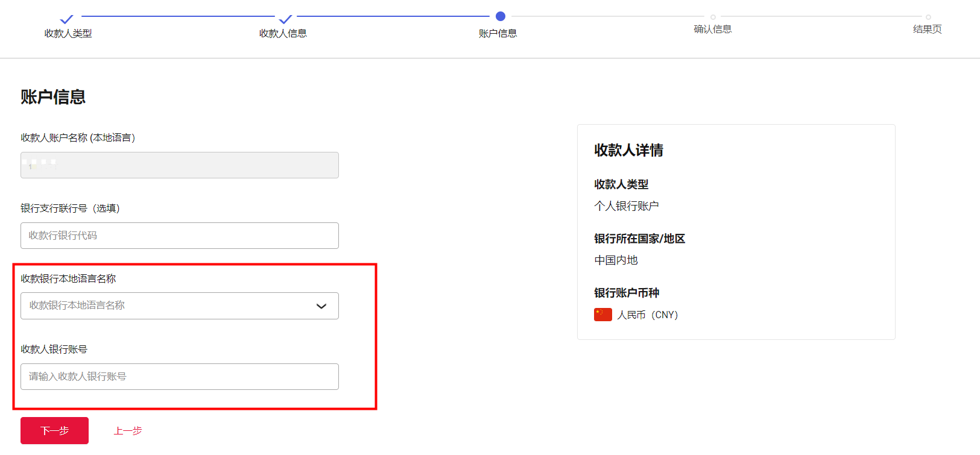Click the 收款人账户名称 (本地语言) label
Screen dimensions: 980x455
coord(78,138)
